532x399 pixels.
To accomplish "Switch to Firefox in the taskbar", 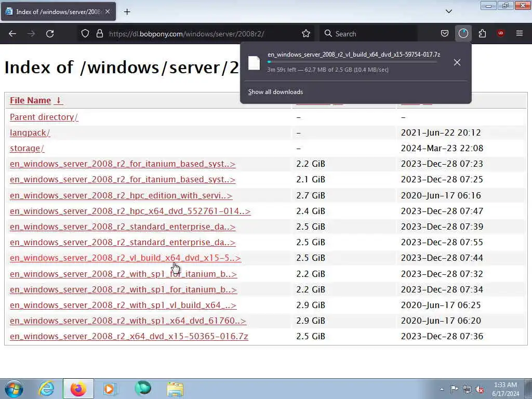I will (x=78, y=389).
